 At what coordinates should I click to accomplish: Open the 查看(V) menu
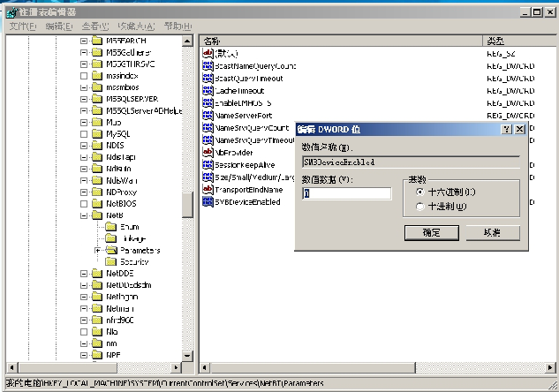tap(94, 26)
